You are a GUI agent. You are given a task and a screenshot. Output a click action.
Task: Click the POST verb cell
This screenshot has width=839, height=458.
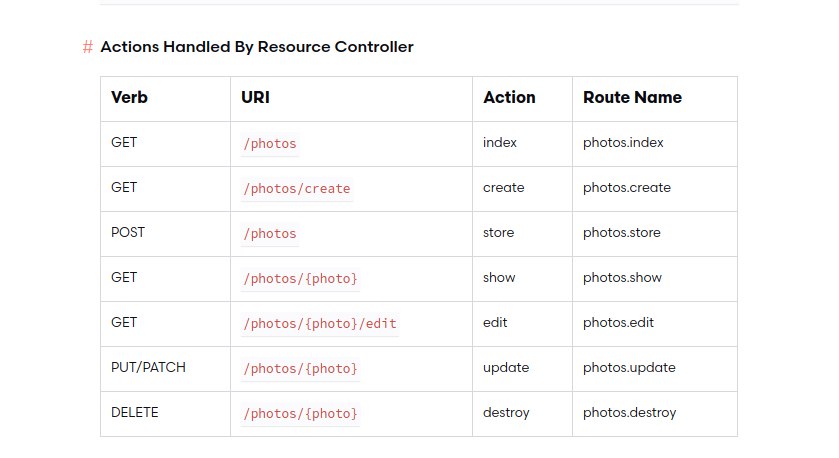click(x=128, y=232)
